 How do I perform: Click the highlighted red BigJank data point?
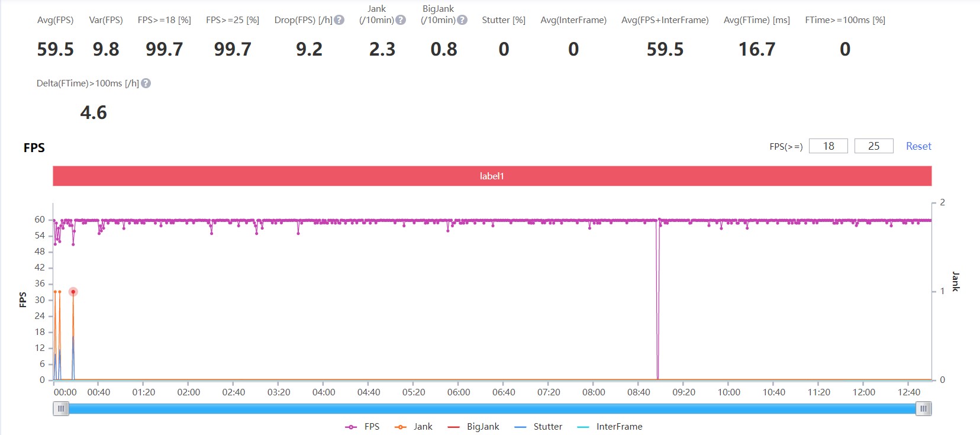[73, 292]
